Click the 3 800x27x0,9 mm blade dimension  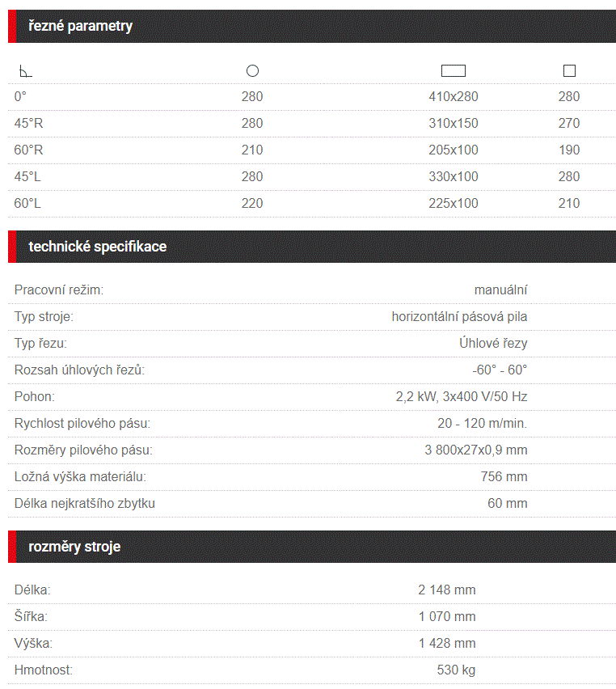pos(476,450)
